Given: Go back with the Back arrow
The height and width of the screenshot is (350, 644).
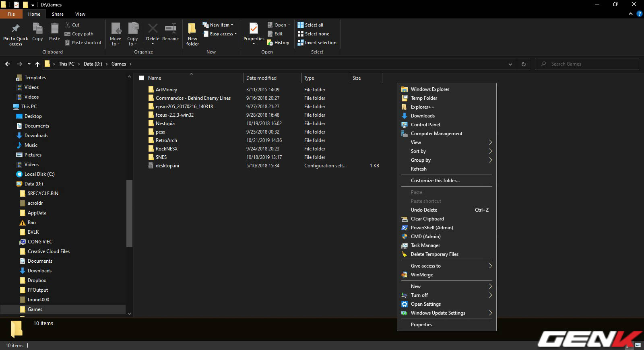Looking at the screenshot, I should (x=8, y=64).
